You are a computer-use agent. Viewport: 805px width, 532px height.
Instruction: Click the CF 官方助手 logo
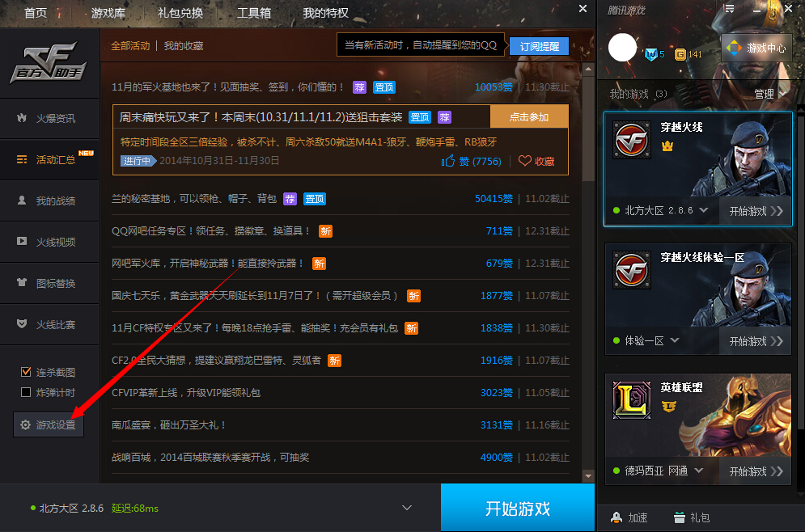(49, 62)
